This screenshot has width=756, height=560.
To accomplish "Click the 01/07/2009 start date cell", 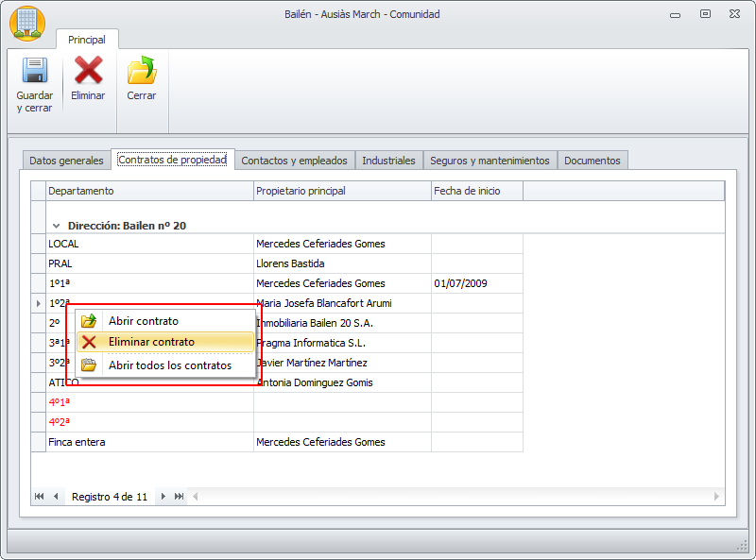I will [477, 283].
